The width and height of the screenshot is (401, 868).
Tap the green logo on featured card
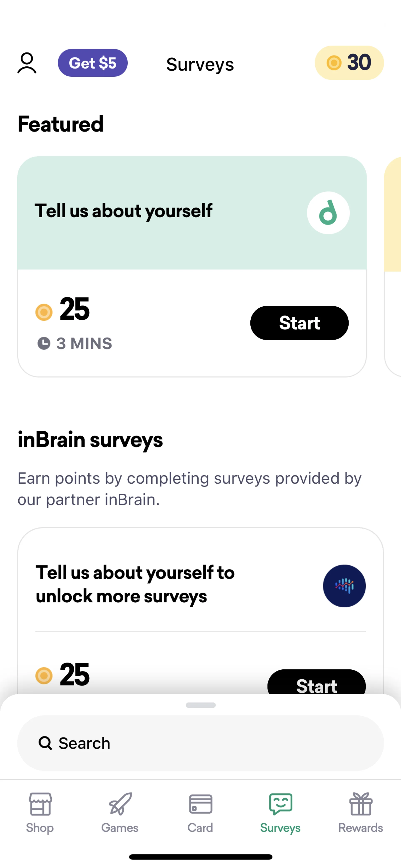(x=328, y=213)
